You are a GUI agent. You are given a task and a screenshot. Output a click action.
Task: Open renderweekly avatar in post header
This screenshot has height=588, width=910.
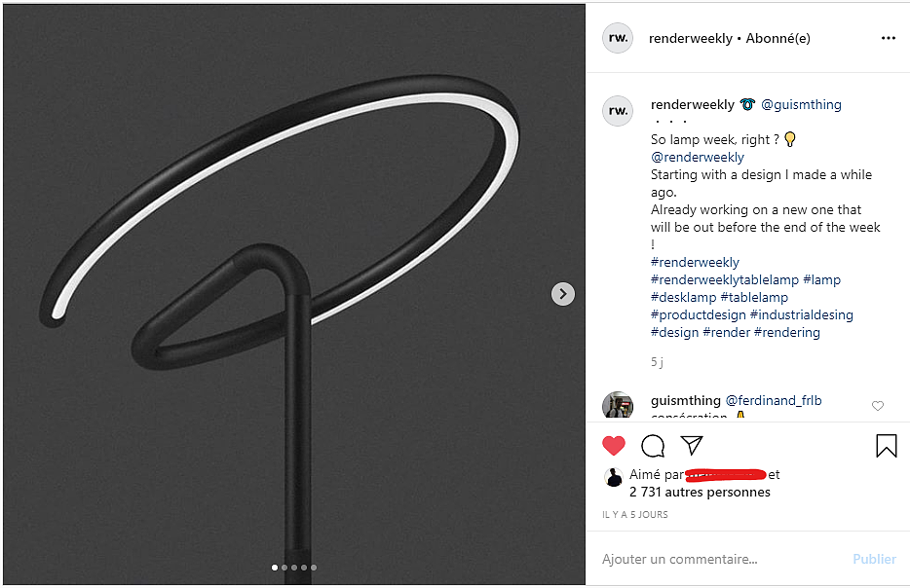pyautogui.click(x=618, y=38)
